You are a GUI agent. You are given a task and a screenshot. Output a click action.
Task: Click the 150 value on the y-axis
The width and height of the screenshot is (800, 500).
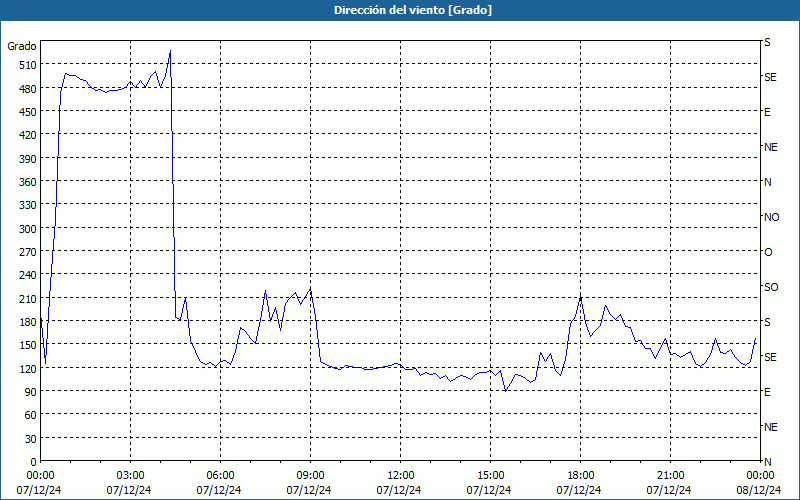(x=28, y=345)
